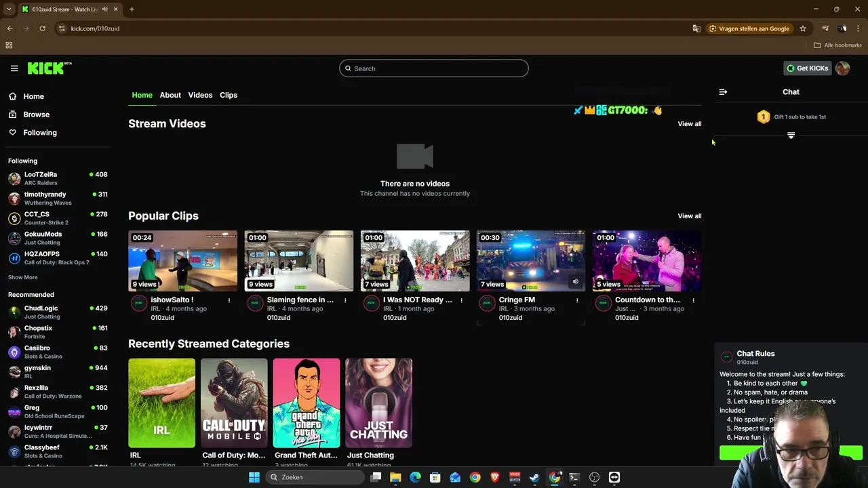This screenshot has width=868, height=488.
Task: Open Chrome apps grid in bookmarks bar
Action: point(9,45)
